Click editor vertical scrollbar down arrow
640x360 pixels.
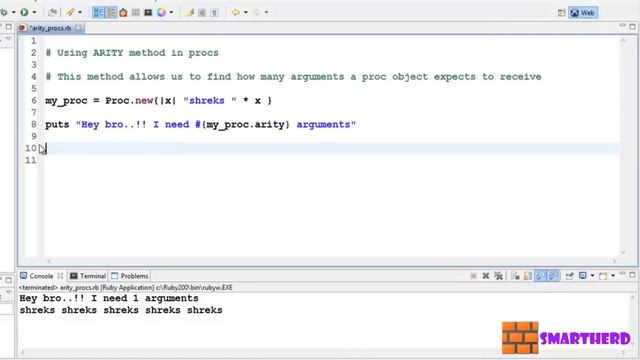[x=623, y=253]
